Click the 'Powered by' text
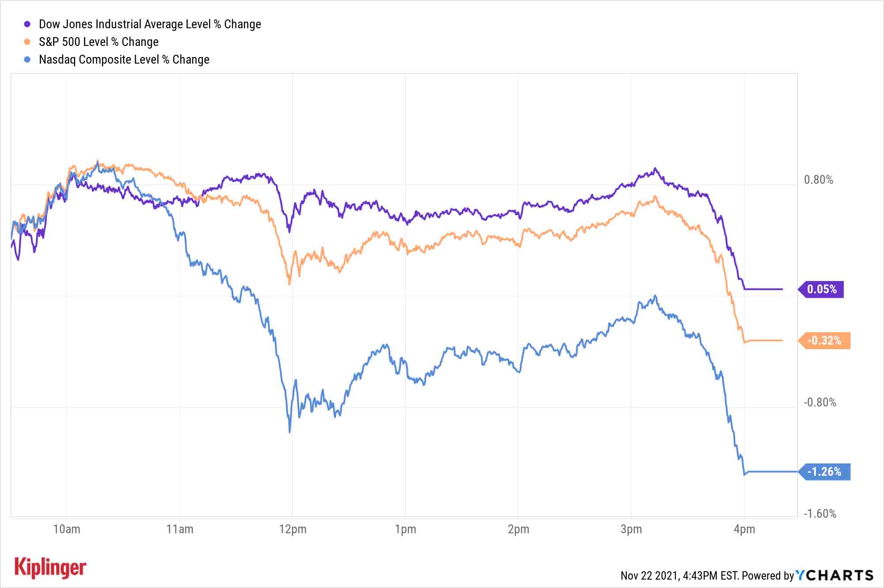This screenshot has width=884, height=588. (768, 575)
